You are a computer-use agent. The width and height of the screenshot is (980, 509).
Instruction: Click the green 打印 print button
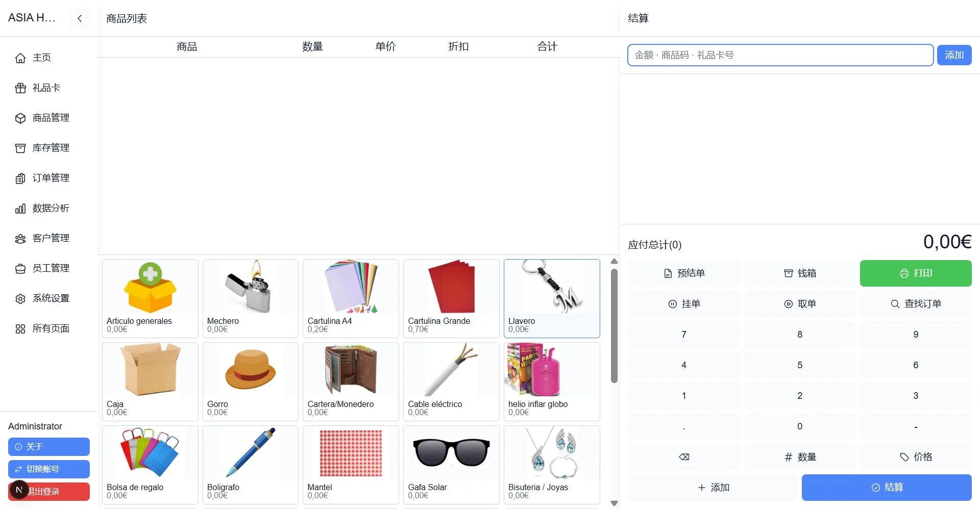point(916,273)
